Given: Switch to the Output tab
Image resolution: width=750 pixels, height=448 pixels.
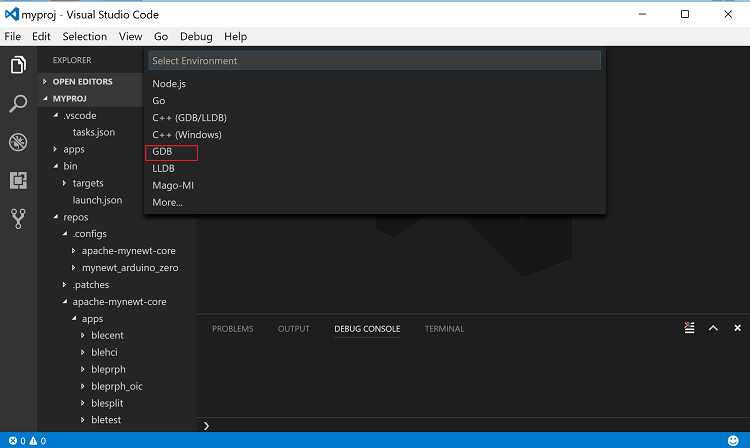Looking at the screenshot, I should (x=294, y=329).
